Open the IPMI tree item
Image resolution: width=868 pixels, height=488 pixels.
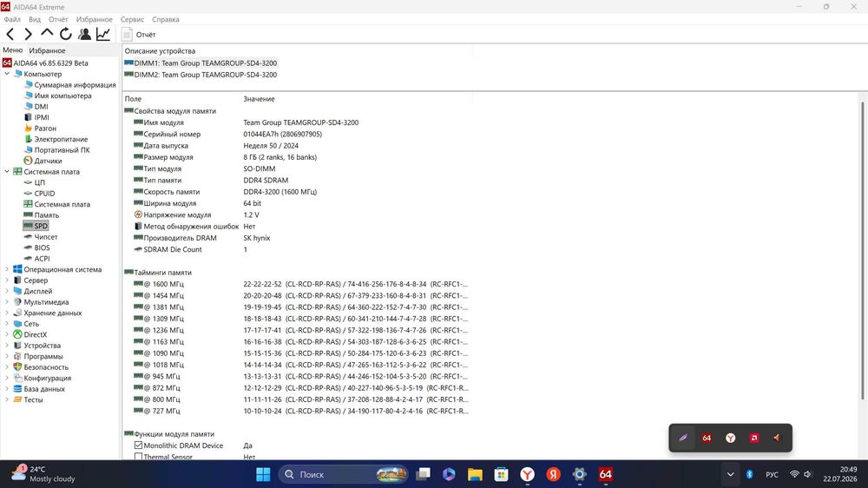pos(42,117)
